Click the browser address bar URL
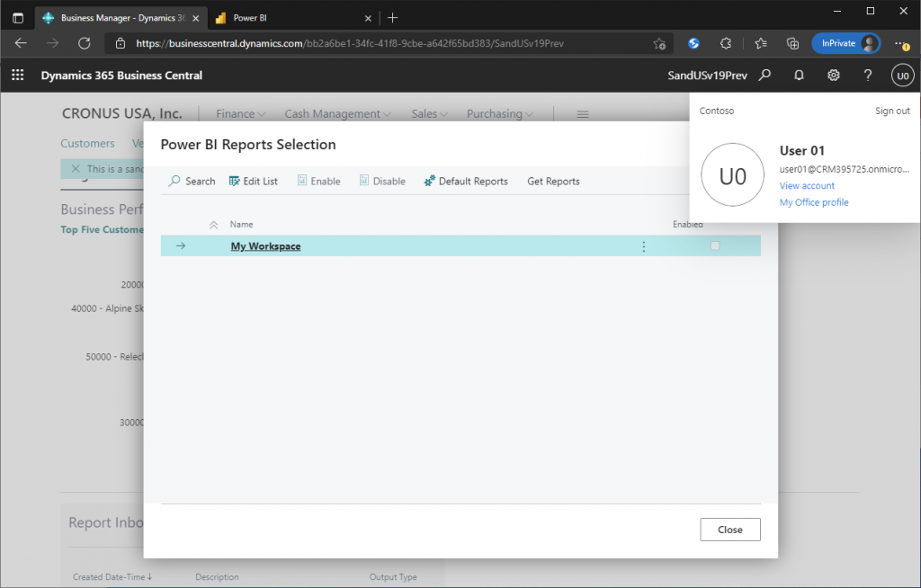The image size is (921, 588). click(350, 43)
